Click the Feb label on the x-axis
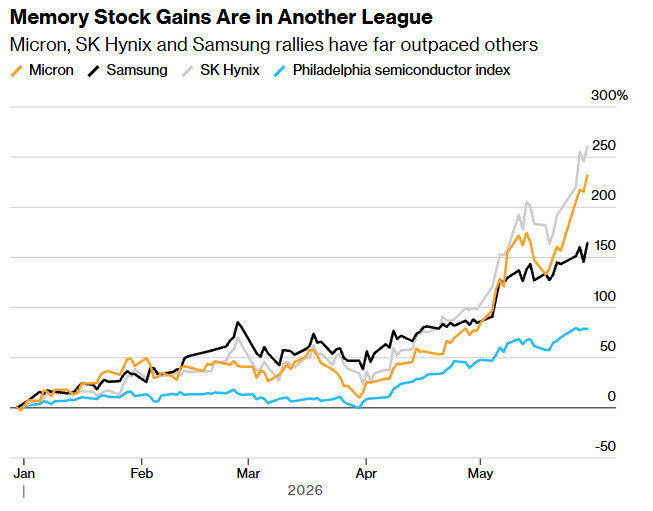The height and width of the screenshot is (511, 653). coord(142,474)
